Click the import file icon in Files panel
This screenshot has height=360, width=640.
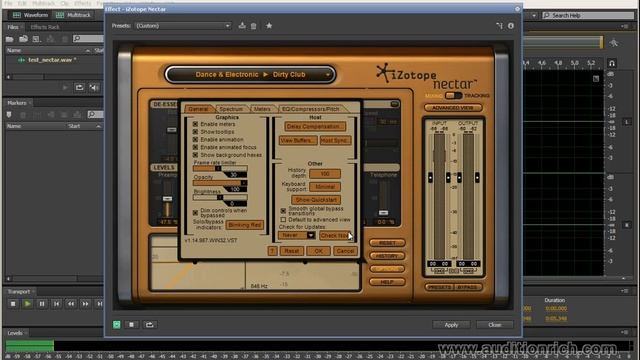23,39
